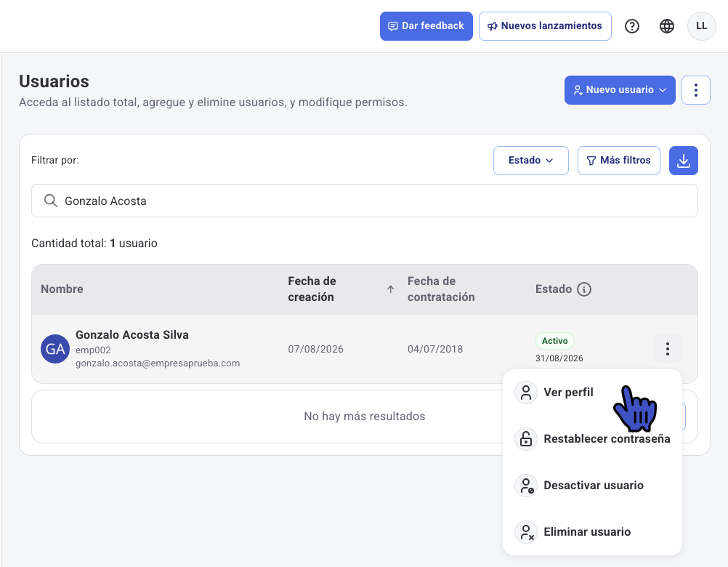Open the help question mark icon
The width and height of the screenshot is (728, 567).
coord(632,26)
